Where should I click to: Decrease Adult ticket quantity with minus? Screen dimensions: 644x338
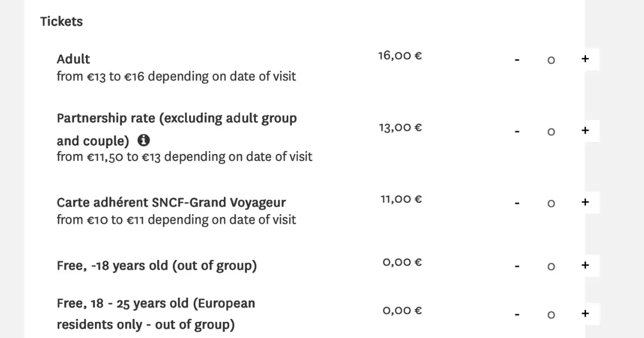click(517, 60)
